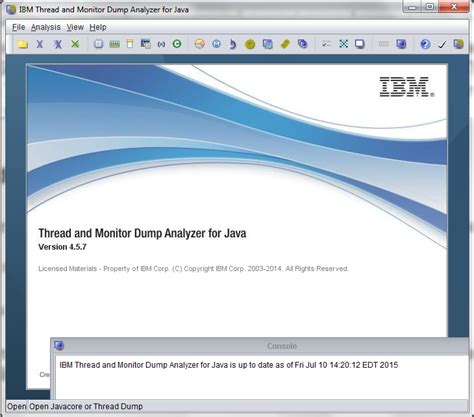Click the black check mark toolbar icon

442,44
